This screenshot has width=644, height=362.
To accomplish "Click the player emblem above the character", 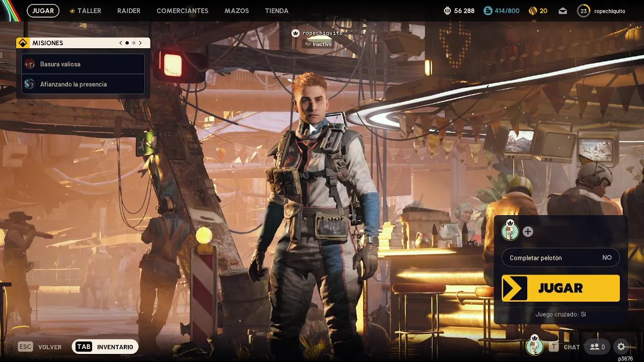I will (296, 33).
